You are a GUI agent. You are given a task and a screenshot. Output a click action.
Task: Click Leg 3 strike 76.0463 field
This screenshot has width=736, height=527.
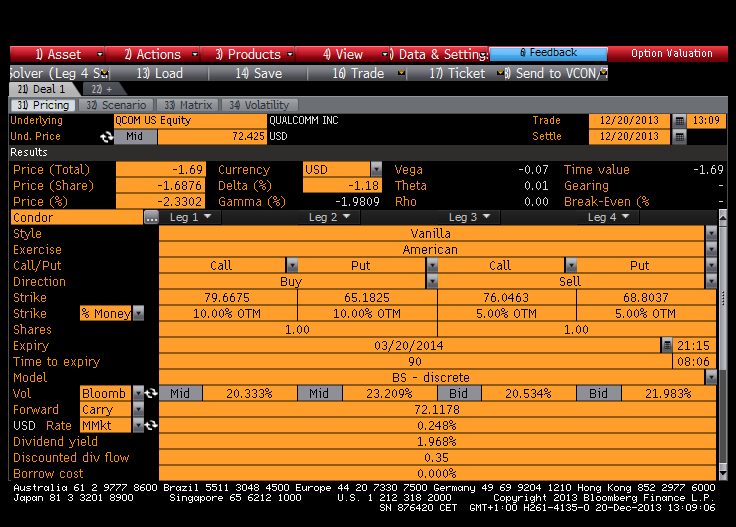click(506, 298)
